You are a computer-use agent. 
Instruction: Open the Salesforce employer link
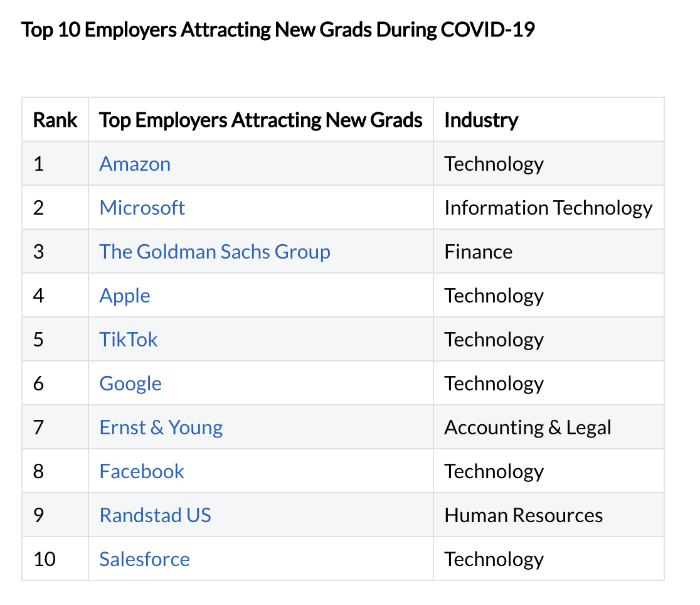coord(145,559)
